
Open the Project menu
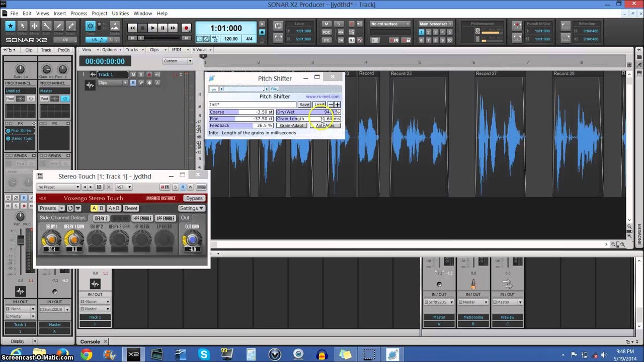(x=99, y=14)
